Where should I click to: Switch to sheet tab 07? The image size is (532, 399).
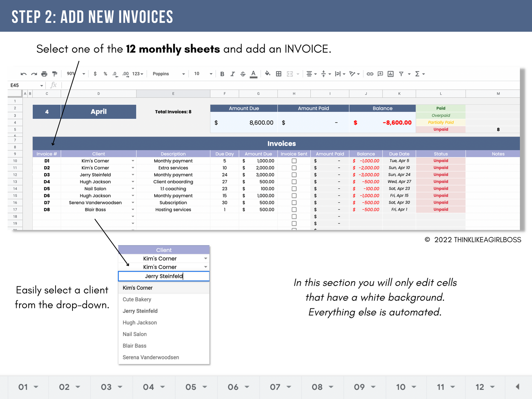point(276,387)
